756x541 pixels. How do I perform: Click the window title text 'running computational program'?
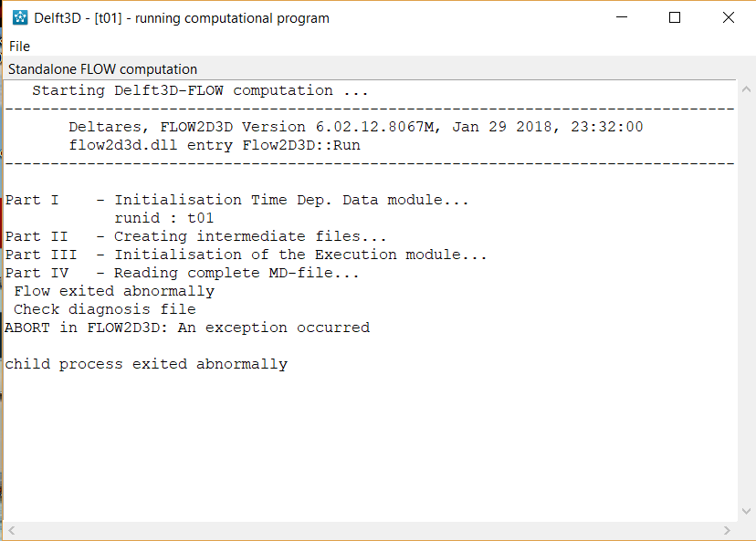click(x=232, y=18)
